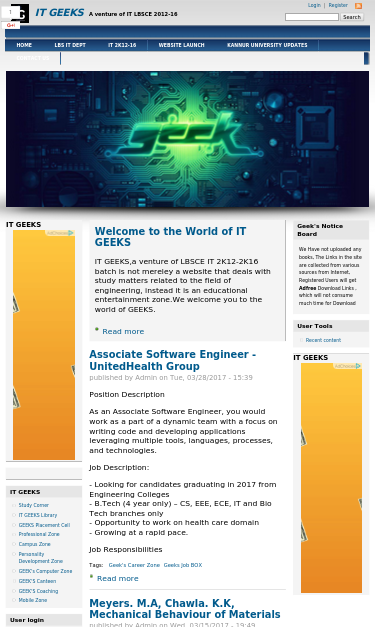The image size is (375, 627).
Task: Open the GEEK'S Coaching link
Action: click(x=38, y=591)
